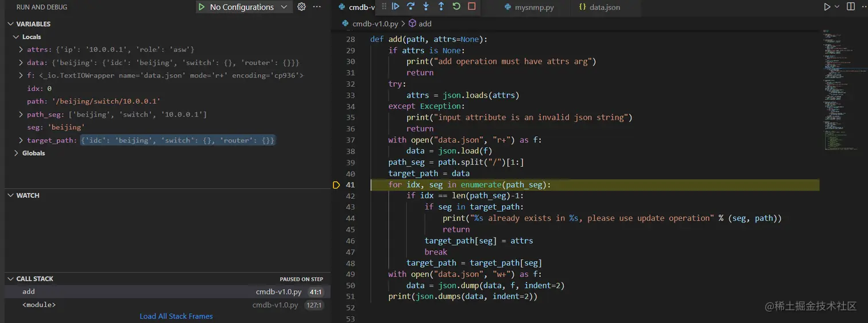
Task: Collapse the WATCH section
Action: 11,195
